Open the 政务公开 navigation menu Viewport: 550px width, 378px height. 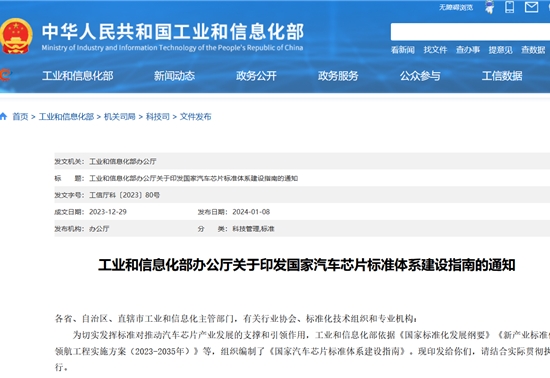point(256,76)
